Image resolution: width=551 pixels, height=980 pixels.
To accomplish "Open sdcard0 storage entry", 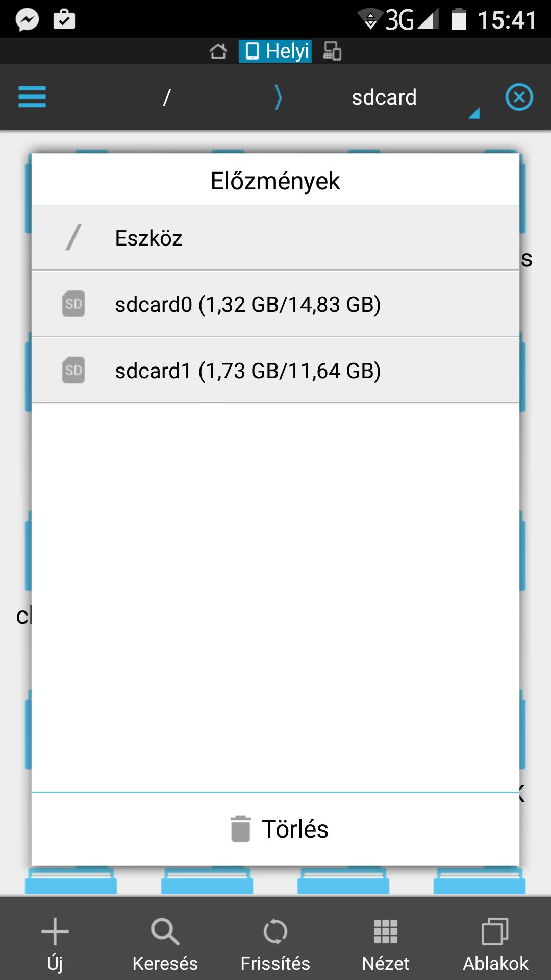I will (275, 304).
